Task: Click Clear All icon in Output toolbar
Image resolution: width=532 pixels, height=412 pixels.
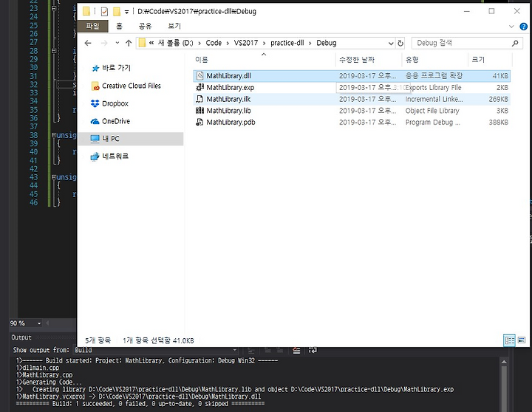Action: [x=296, y=351]
